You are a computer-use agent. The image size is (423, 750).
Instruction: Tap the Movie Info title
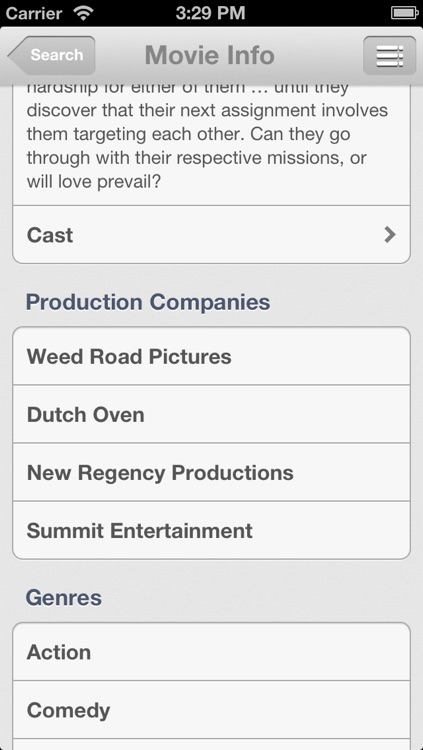(x=210, y=55)
